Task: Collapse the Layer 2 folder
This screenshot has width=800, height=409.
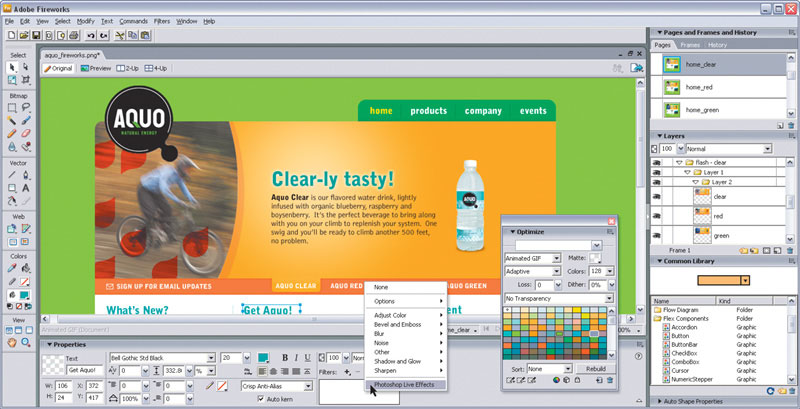Action: (x=695, y=182)
